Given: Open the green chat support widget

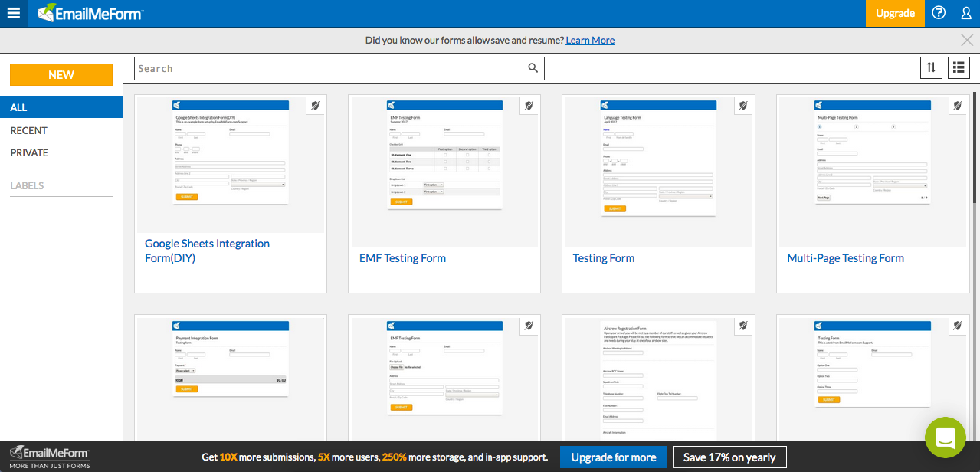Looking at the screenshot, I should pyautogui.click(x=946, y=438).
